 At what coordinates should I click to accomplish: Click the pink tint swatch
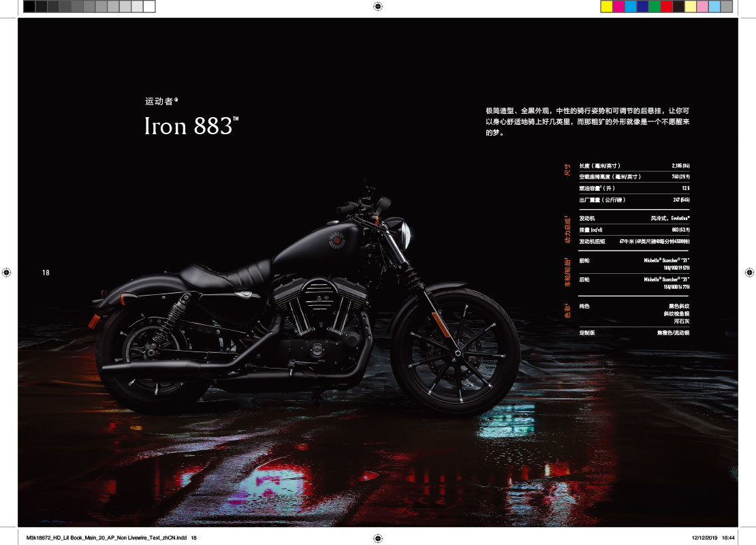tap(703, 6)
